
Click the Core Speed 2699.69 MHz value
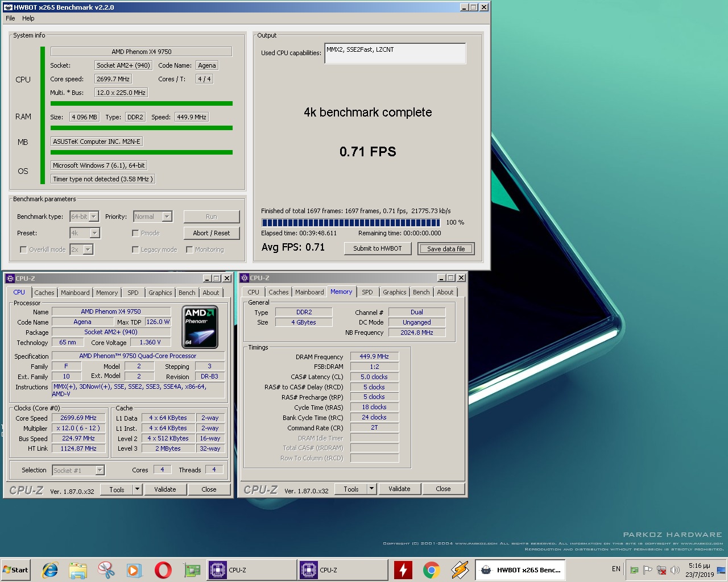pyautogui.click(x=78, y=418)
